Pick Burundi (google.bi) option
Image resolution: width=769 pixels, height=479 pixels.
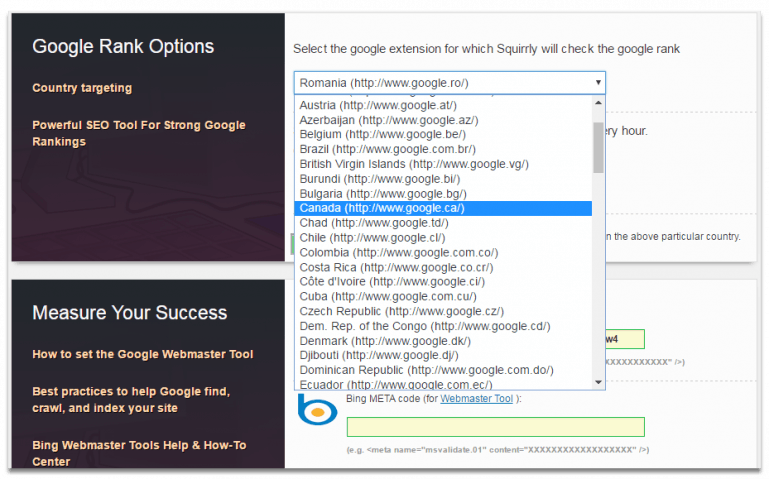pos(443,179)
